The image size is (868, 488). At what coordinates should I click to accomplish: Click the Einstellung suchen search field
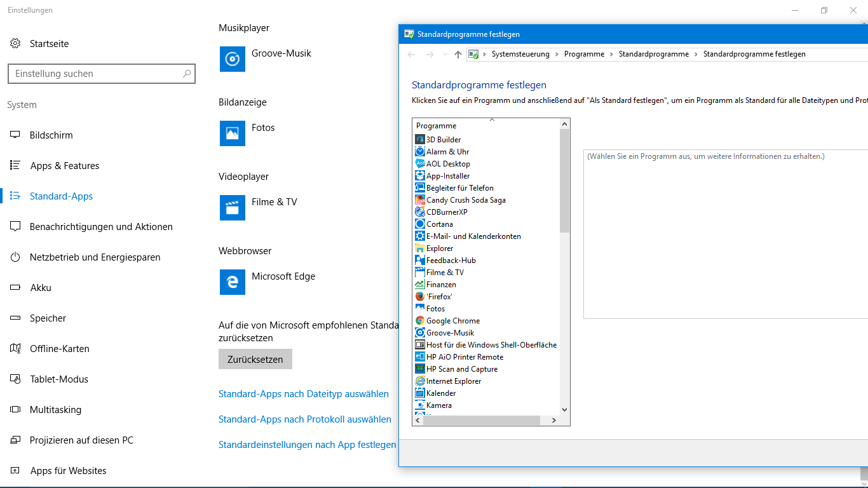(x=102, y=74)
